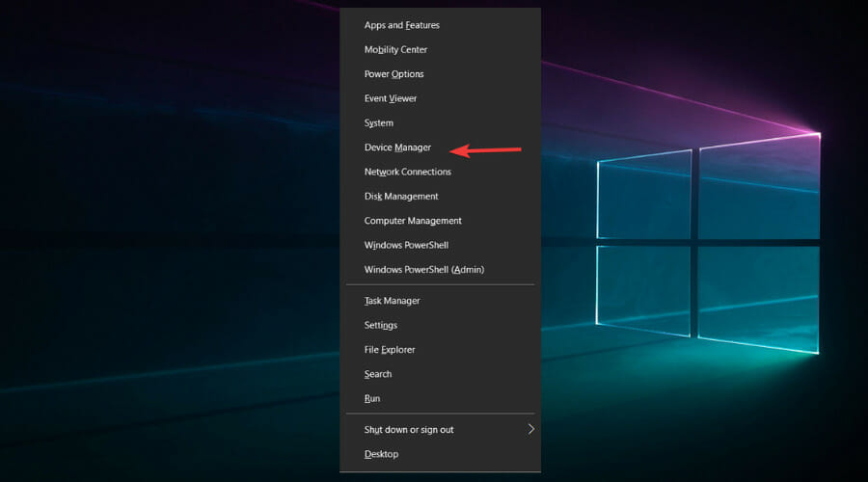This screenshot has height=482, width=868.
Task: Click the Windows logo on wallpaper
Action: (708, 244)
